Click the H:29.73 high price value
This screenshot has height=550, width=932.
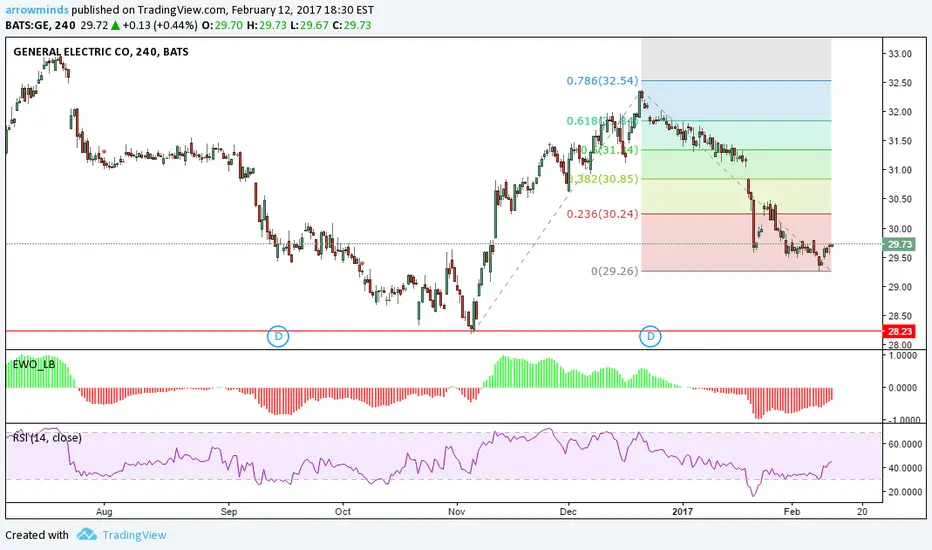(267, 26)
